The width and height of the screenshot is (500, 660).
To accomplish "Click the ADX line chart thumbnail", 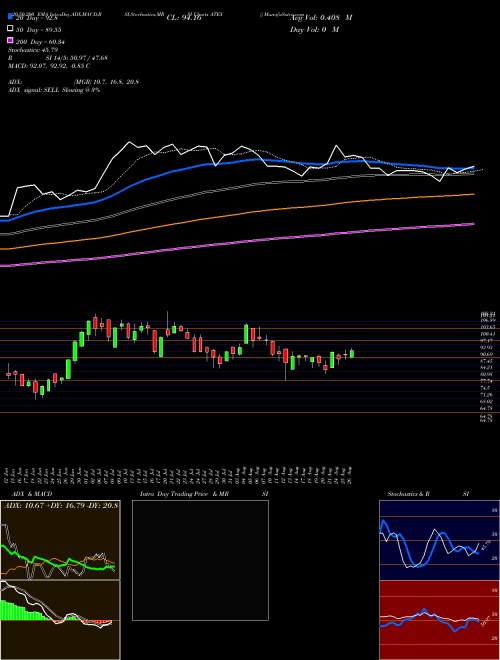I will [60, 540].
